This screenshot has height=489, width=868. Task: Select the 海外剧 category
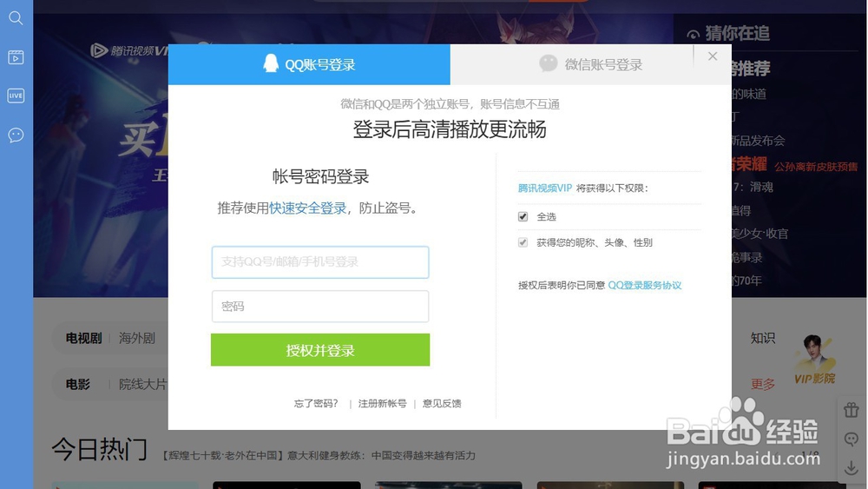(x=137, y=338)
